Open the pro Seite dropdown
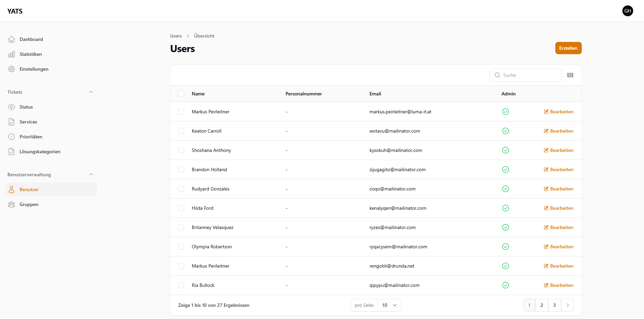Screen dimensions: 644x319 point(389,305)
